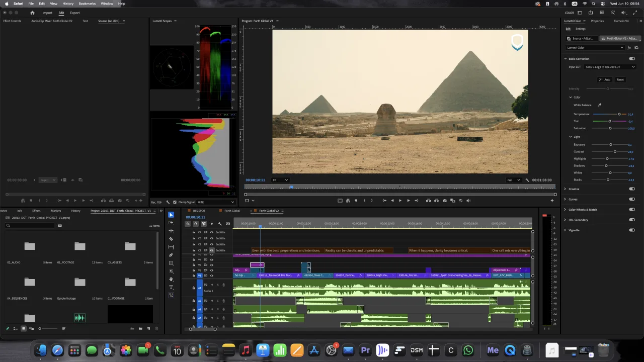This screenshot has height=362, width=644.
Task: Expand the Creative section
Action: point(565,189)
